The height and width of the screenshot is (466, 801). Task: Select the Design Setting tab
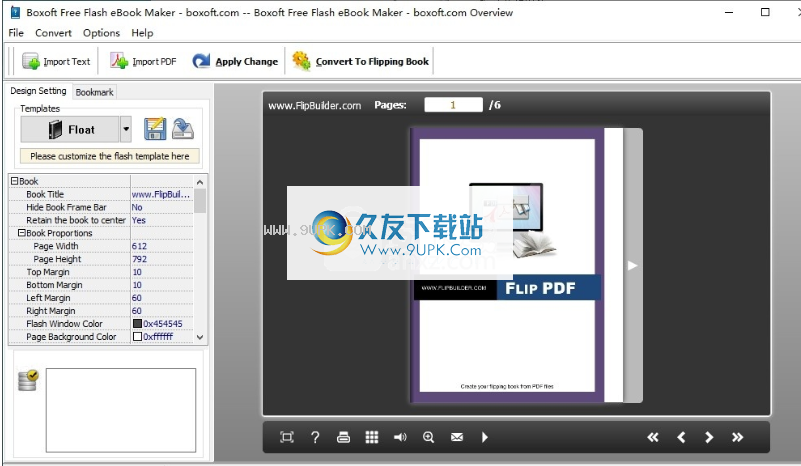(x=38, y=90)
